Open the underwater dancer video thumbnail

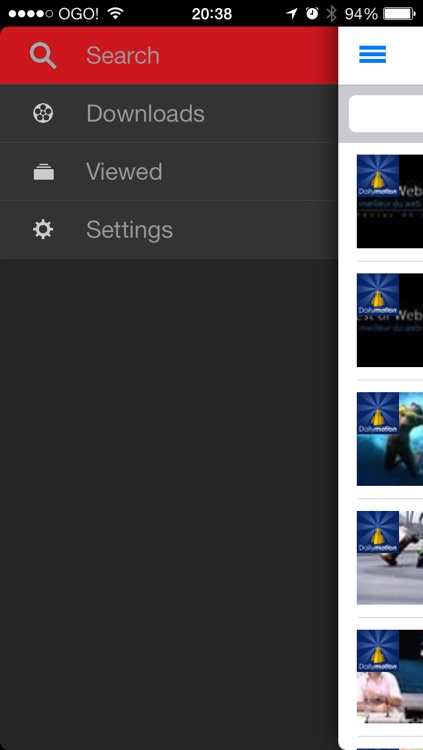tap(390, 439)
